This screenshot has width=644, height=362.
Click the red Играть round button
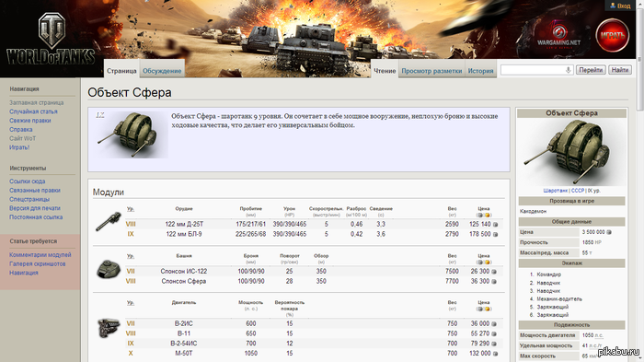pyautogui.click(x=613, y=35)
